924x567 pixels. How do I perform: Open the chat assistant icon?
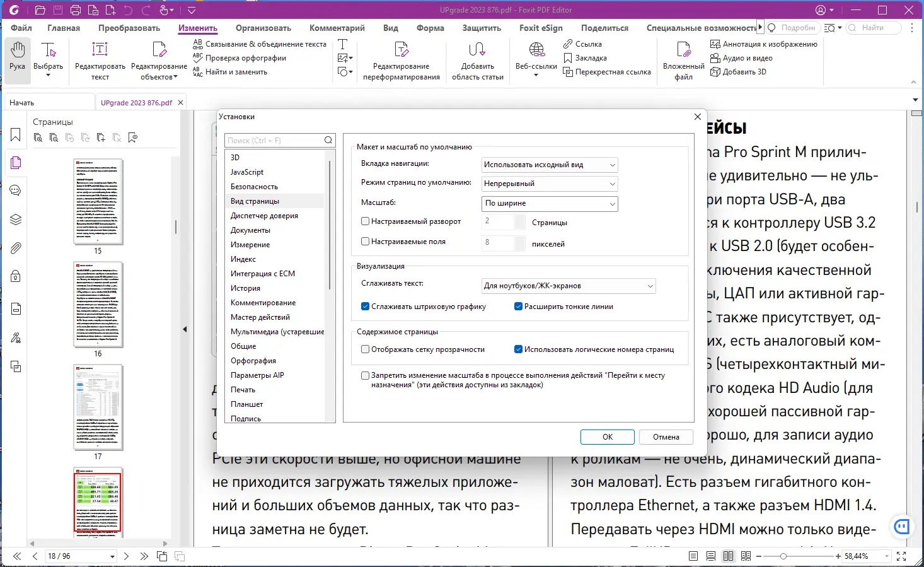tap(902, 527)
